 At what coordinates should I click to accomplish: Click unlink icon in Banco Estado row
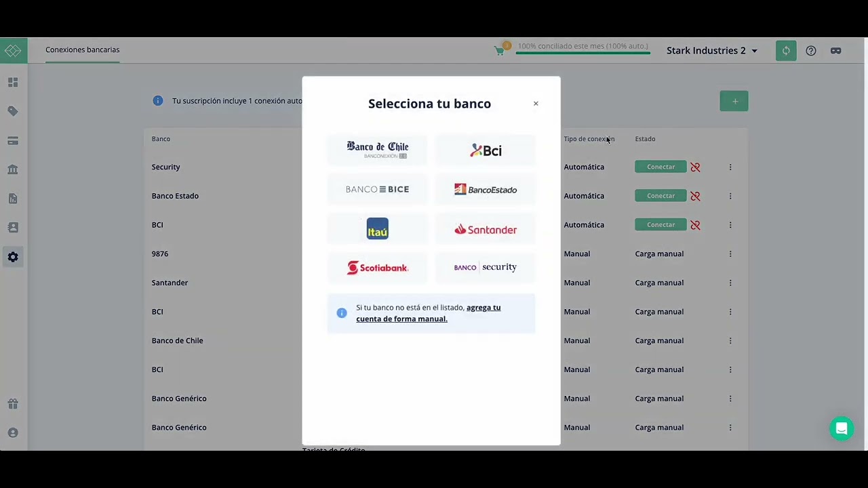point(695,196)
